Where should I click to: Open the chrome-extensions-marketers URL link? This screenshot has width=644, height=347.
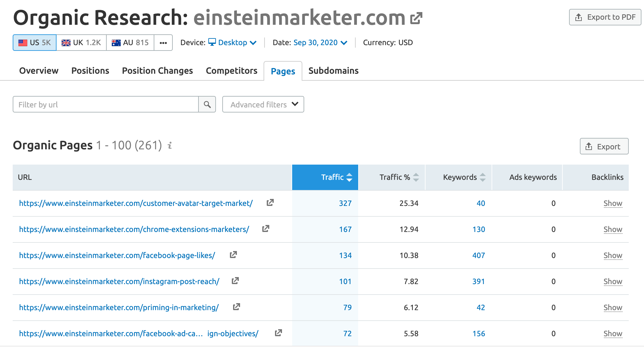[134, 229]
